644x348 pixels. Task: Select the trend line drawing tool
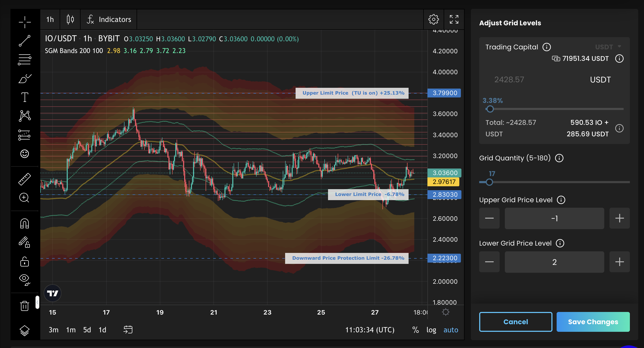(25, 41)
